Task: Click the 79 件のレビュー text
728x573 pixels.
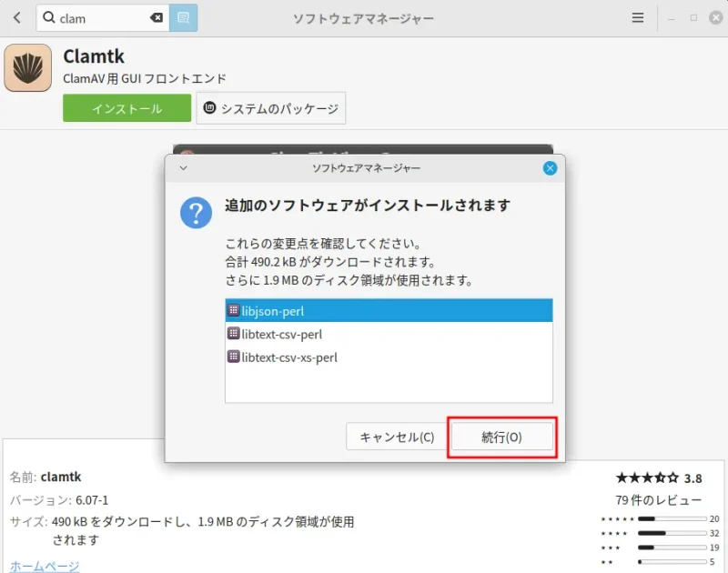Action: point(658,500)
